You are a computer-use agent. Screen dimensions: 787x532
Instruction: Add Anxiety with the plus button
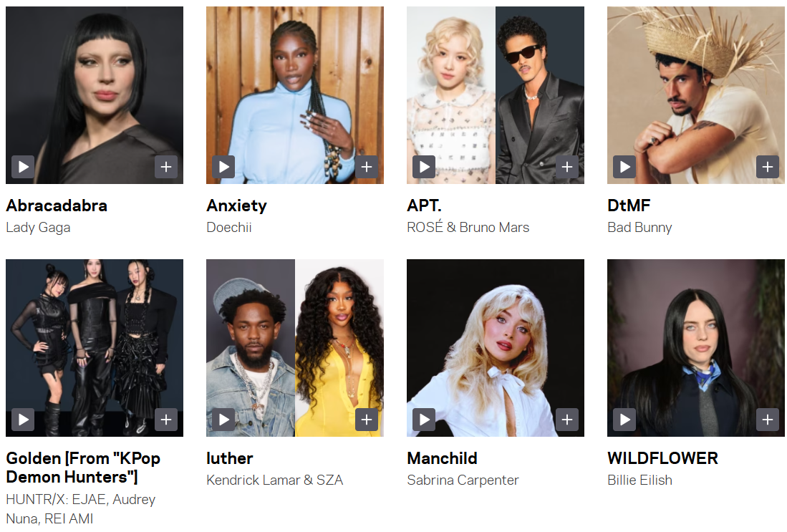pos(367,167)
